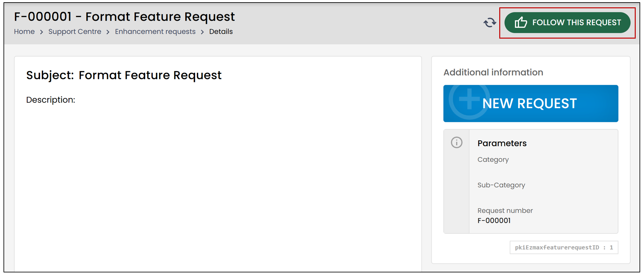Click the Request number value F-000001
This screenshot has height=274, width=644.
[494, 220]
